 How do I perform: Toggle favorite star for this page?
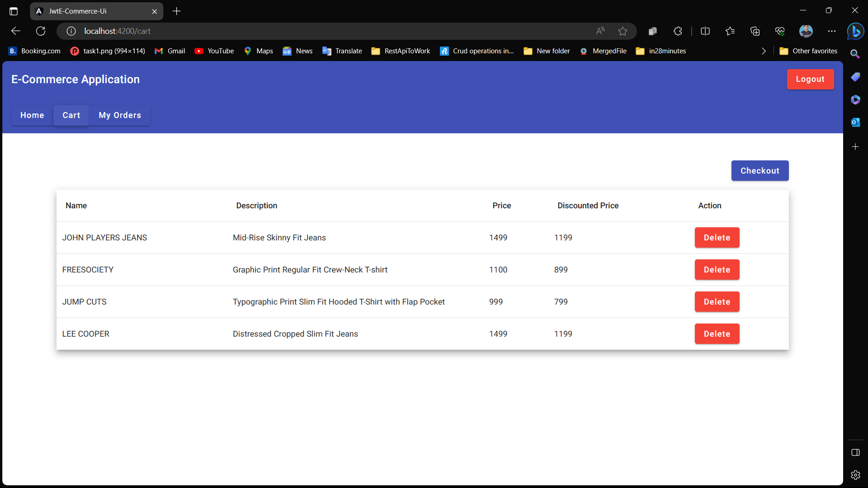tap(623, 31)
